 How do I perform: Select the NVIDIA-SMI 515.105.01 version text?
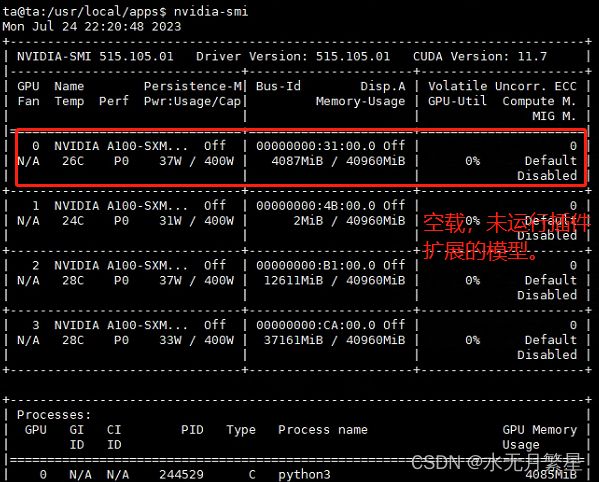(95, 57)
